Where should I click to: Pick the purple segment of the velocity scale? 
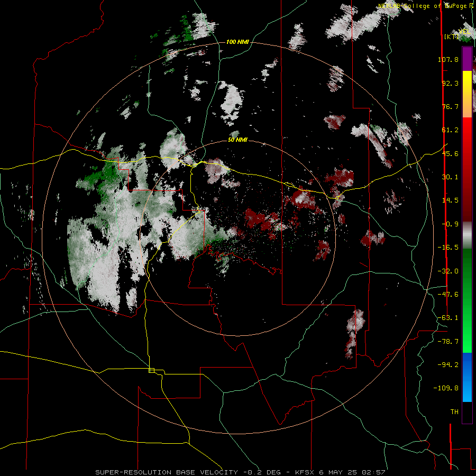[x=467, y=59]
